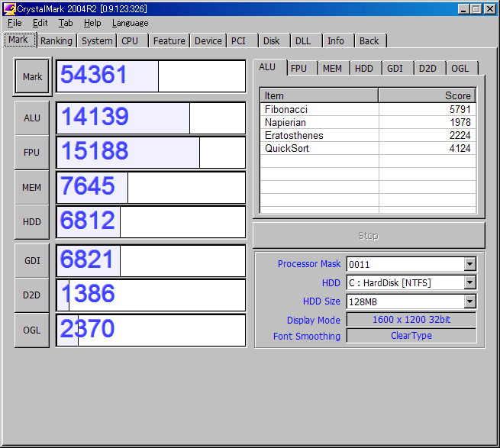Minimize the CrystalMark window

[x=463, y=9]
